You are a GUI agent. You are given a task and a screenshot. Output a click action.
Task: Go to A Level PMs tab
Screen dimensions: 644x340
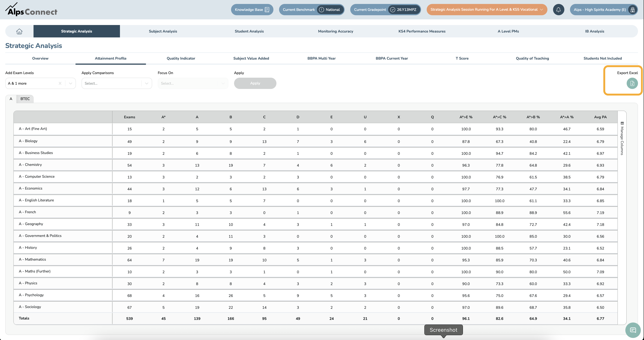508,31
